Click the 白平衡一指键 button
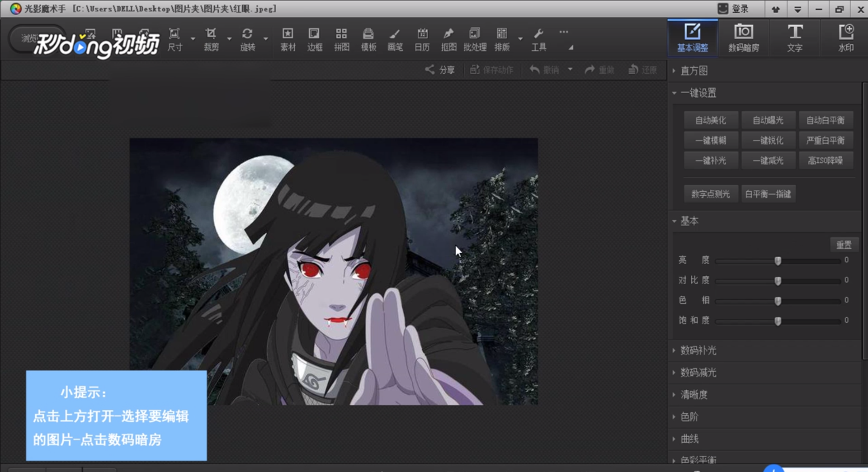The height and width of the screenshot is (472, 868). 768,194
